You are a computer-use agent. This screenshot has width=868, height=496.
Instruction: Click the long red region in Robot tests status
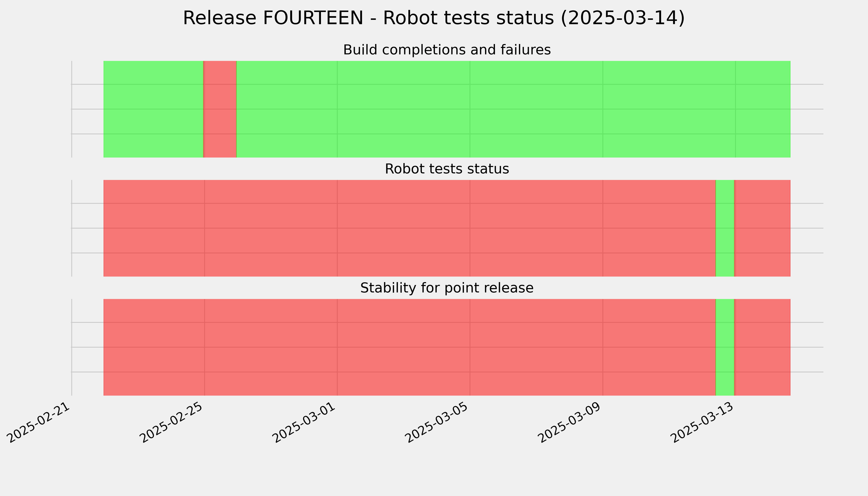[409, 228]
